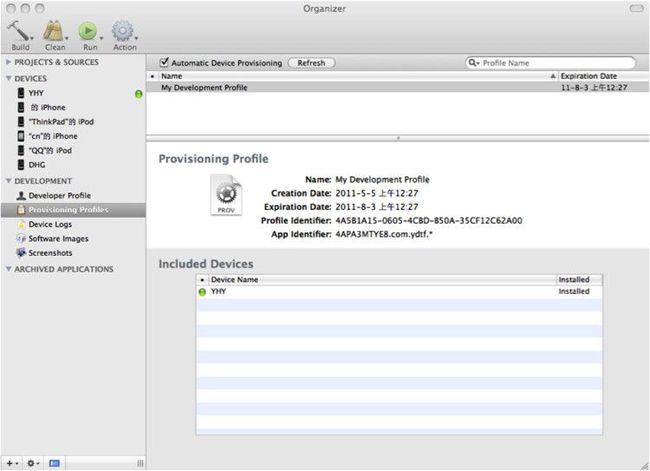Sort included devices by Device Name header

(382, 280)
